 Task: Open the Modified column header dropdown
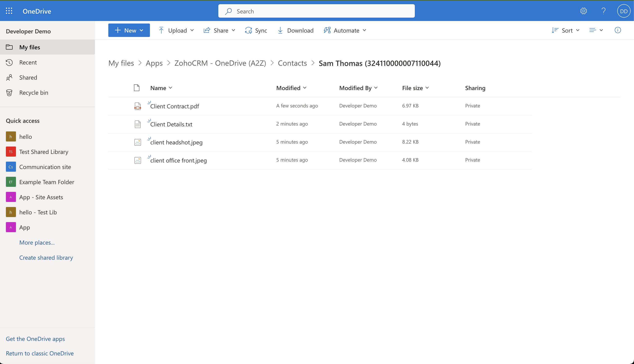pyautogui.click(x=291, y=88)
